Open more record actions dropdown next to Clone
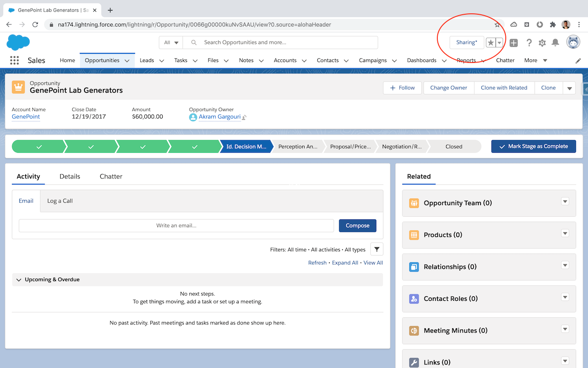 coord(570,88)
